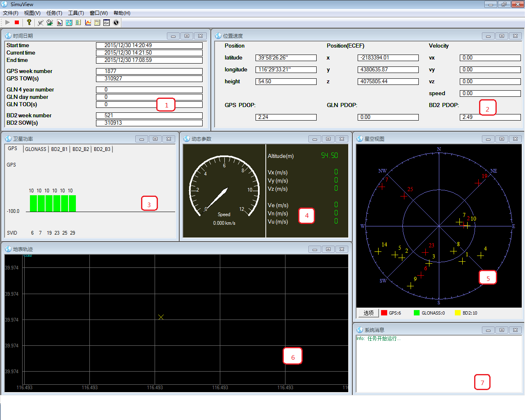
Task: Click the globe sky-view toolbar icon
Action: [116, 23]
